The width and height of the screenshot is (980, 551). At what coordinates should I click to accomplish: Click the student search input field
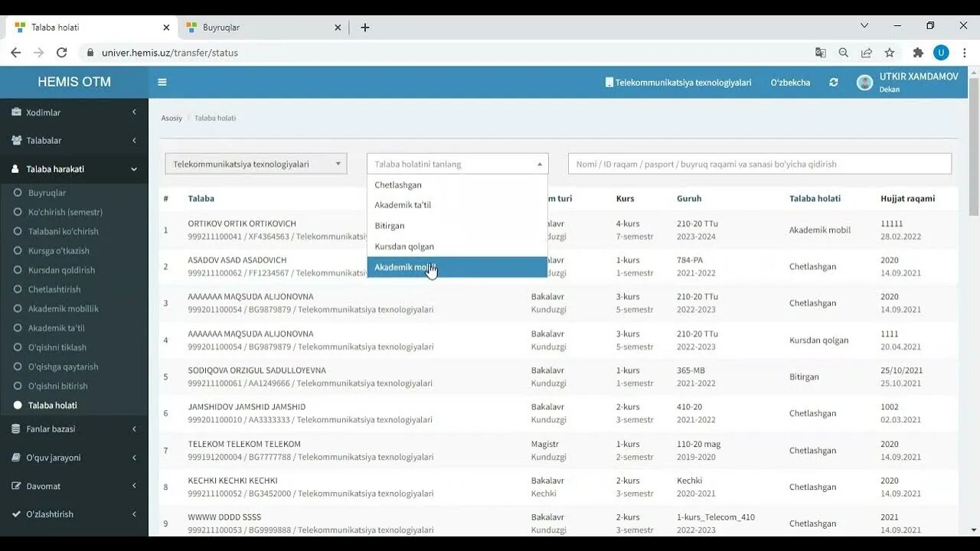coord(759,164)
